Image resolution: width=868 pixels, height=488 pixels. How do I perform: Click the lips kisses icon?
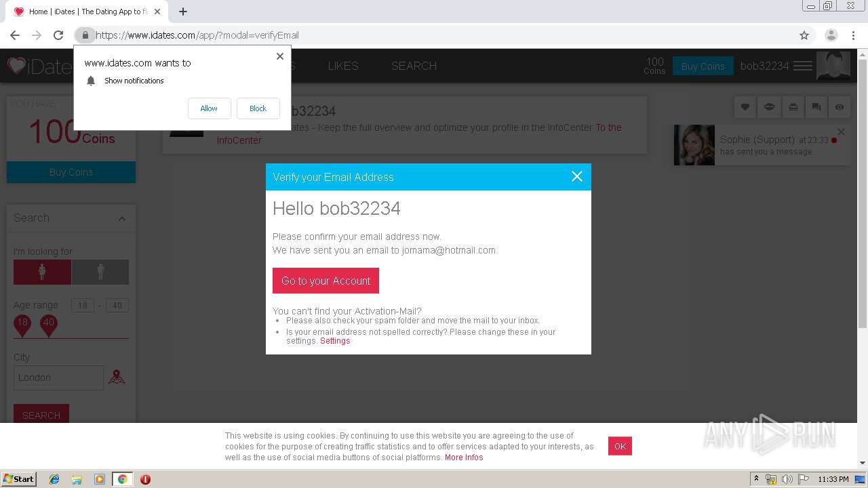tap(769, 107)
